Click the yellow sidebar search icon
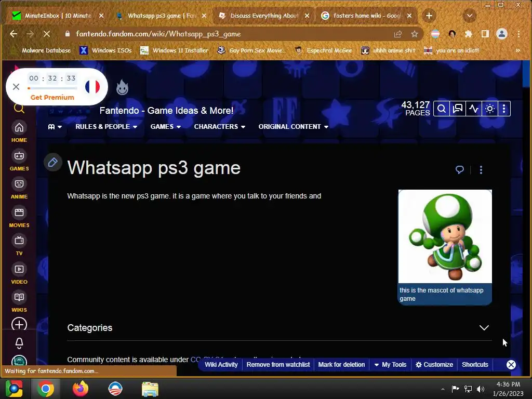Screen dimensions: 532x399 pos(19,108)
